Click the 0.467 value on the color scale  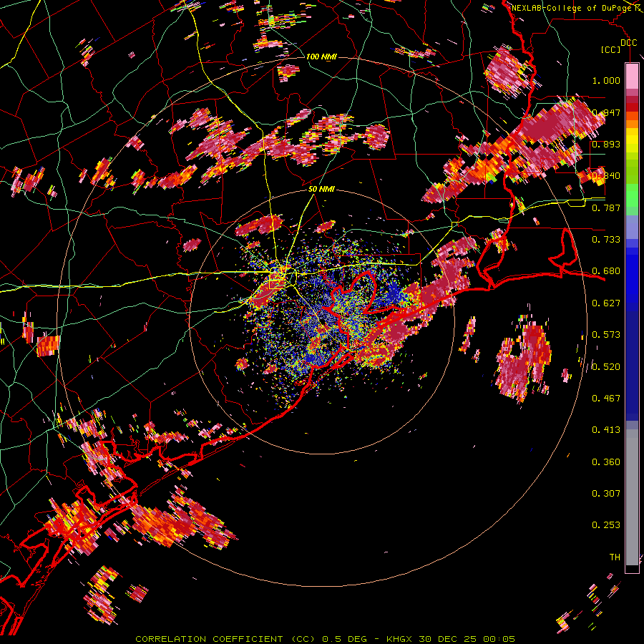tap(606, 399)
